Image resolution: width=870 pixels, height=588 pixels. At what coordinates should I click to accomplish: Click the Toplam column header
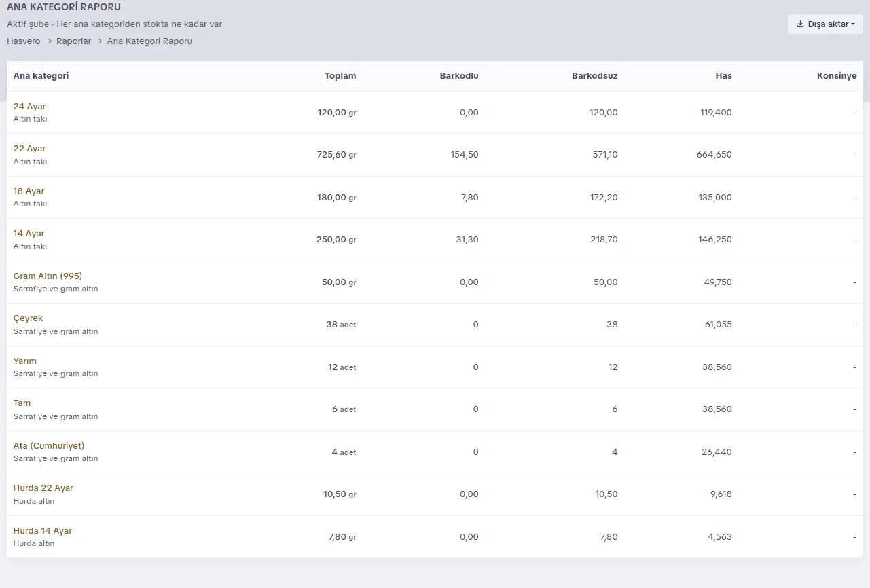pos(340,76)
